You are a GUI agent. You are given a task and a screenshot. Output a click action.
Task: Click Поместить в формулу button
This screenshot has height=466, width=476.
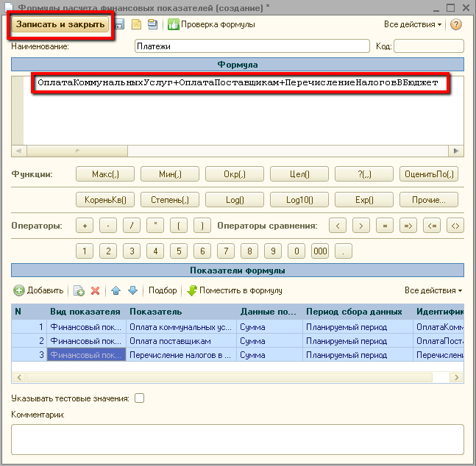(234, 290)
